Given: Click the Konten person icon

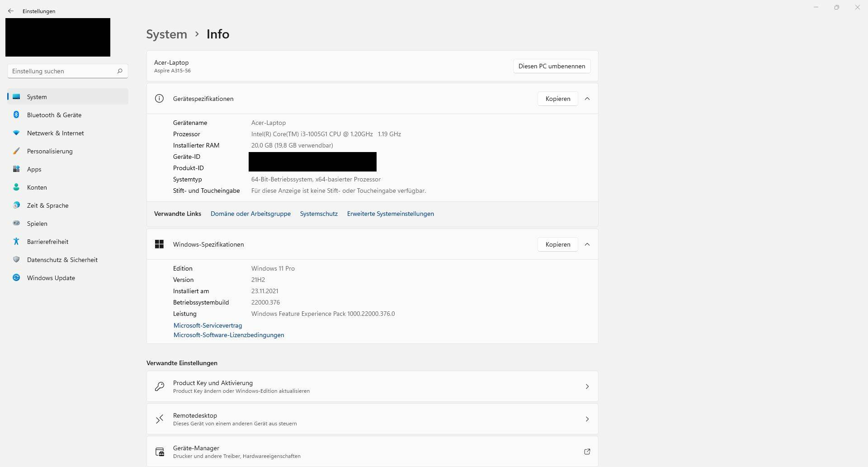Looking at the screenshot, I should click(16, 187).
